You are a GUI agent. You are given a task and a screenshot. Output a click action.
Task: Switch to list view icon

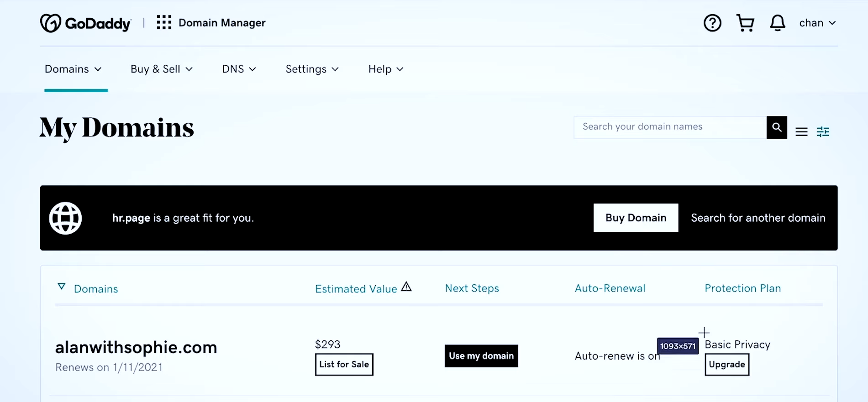tap(801, 132)
